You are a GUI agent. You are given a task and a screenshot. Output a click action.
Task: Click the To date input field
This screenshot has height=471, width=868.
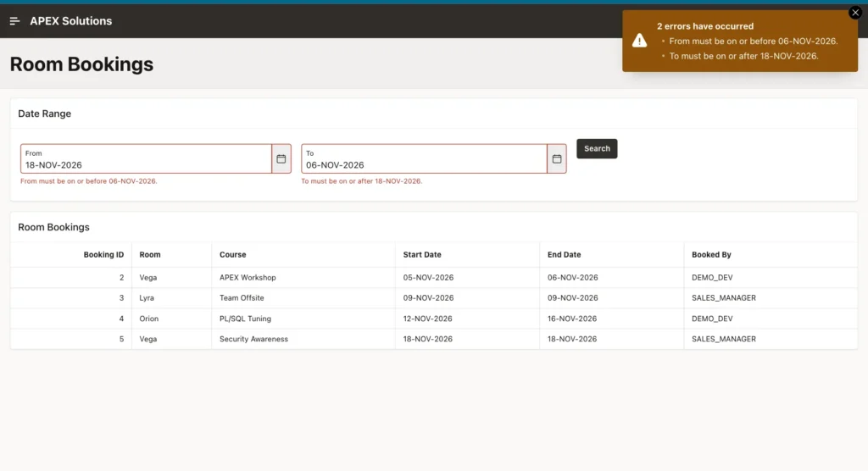pyautogui.click(x=424, y=159)
